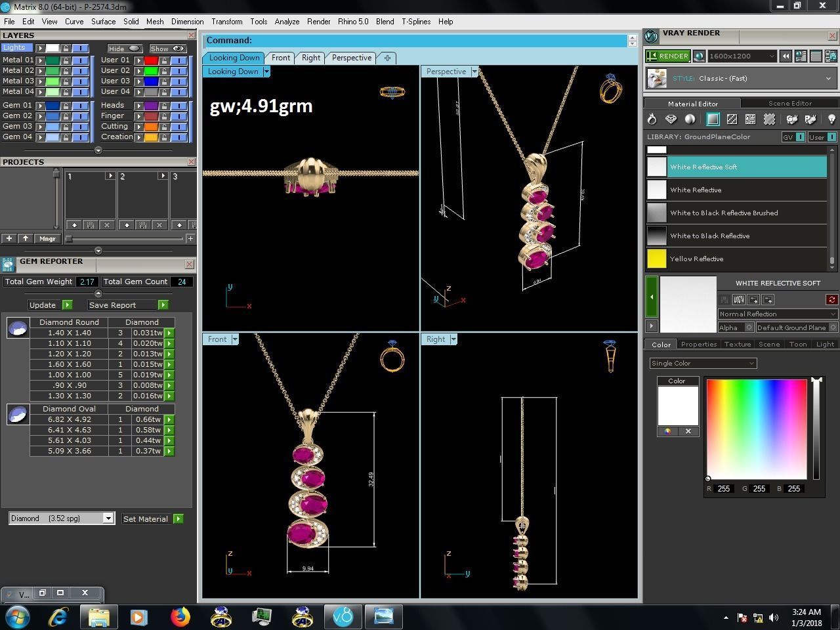Open Windows Explorer folder in the taskbar
The width and height of the screenshot is (840, 630).
pyautogui.click(x=98, y=617)
